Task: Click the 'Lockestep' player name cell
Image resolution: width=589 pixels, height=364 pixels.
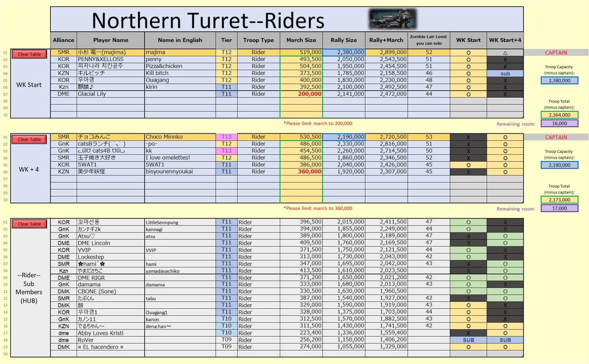Action: click(110, 257)
